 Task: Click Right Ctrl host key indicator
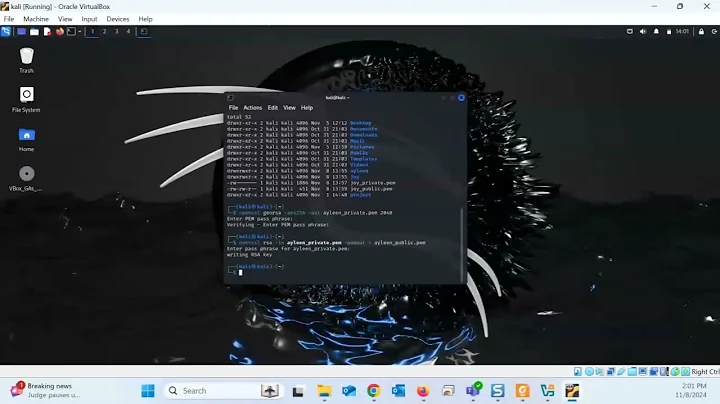(x=705, y=371)
